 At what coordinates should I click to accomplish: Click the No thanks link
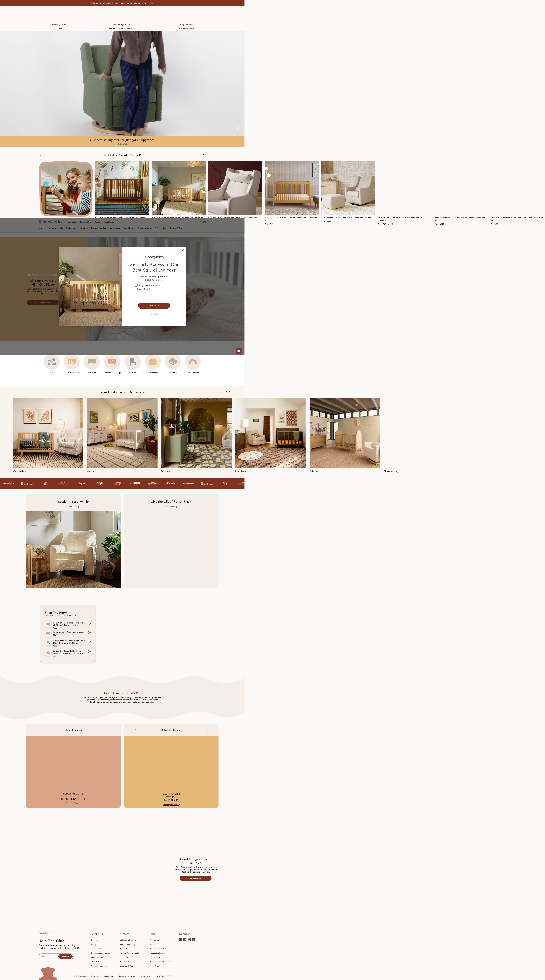(x=154, y=314)
